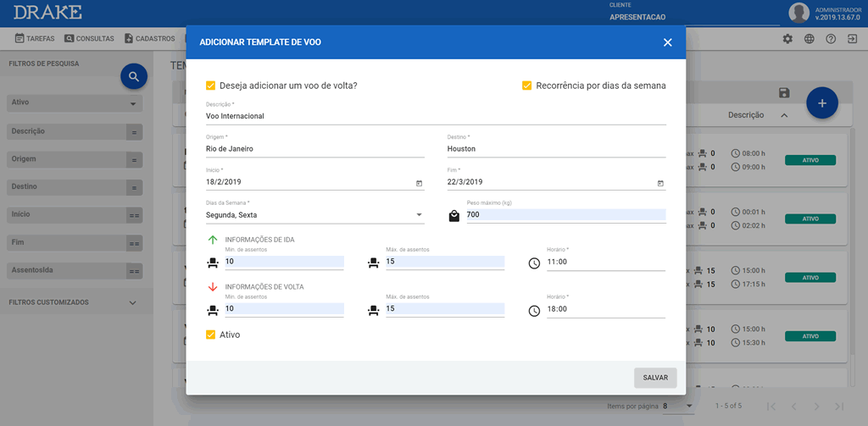Viewport: 868px width, 426px height.
Task: Click the Descrição field with 'Voo Internacional'
Action: click(436, 116)
